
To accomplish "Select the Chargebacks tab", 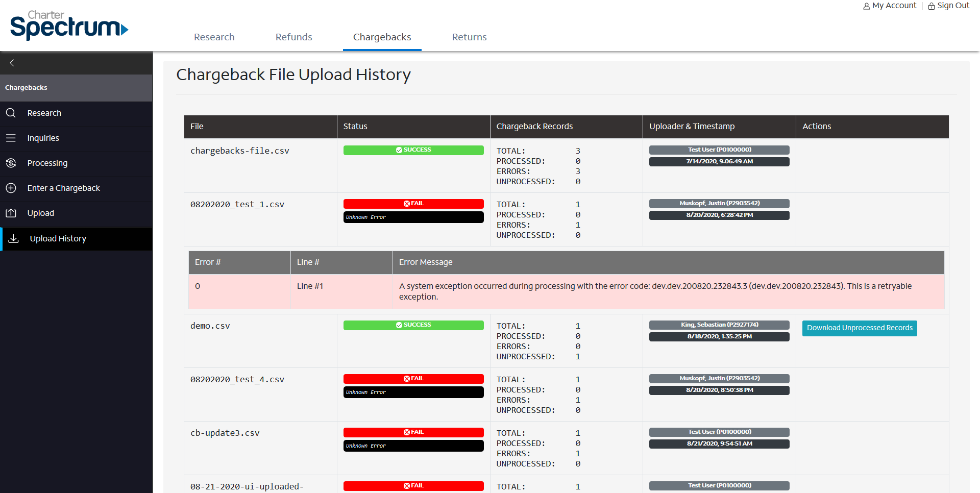I will (x=382, y=37).
